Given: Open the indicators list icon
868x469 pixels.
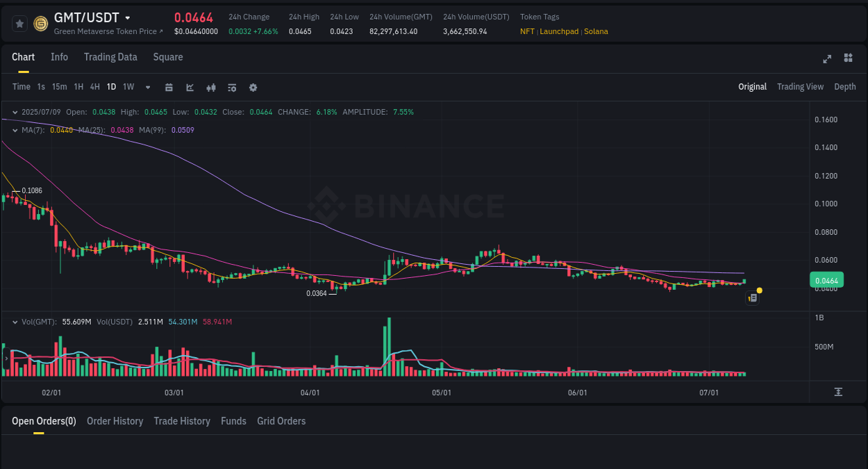Looking at the screenshot, I should pos(231,87).
